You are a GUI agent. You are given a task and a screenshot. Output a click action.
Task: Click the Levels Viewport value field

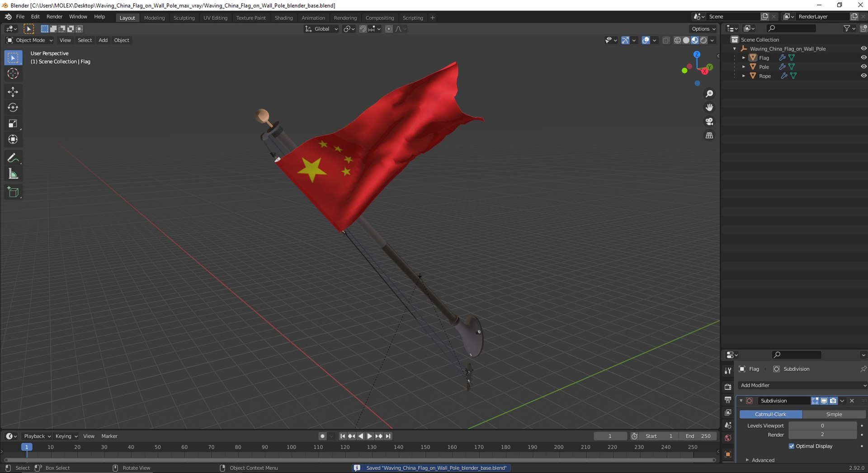[x=822, y=426]
